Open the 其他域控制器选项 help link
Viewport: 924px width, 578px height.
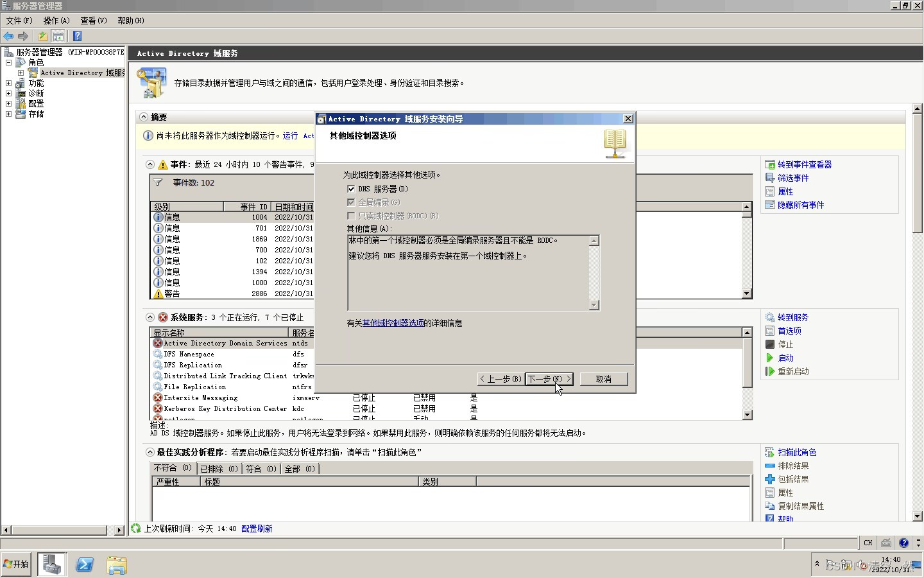point(393,324)
